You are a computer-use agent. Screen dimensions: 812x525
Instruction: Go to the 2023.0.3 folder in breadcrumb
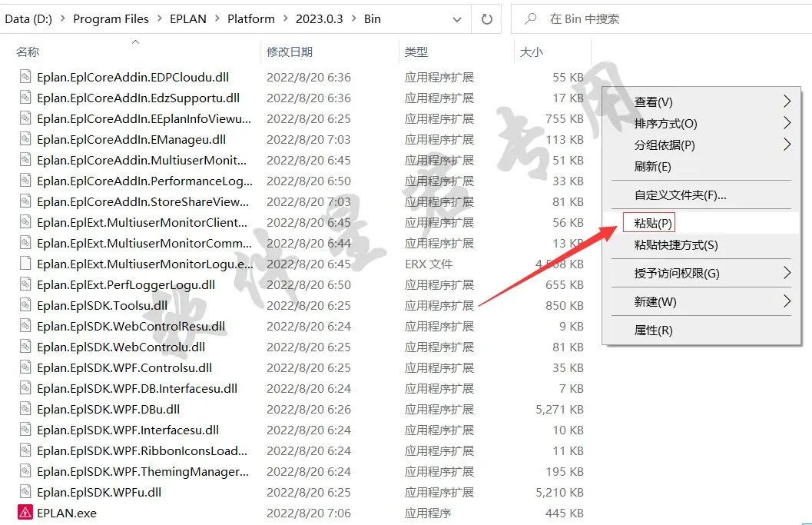[319, 19]
